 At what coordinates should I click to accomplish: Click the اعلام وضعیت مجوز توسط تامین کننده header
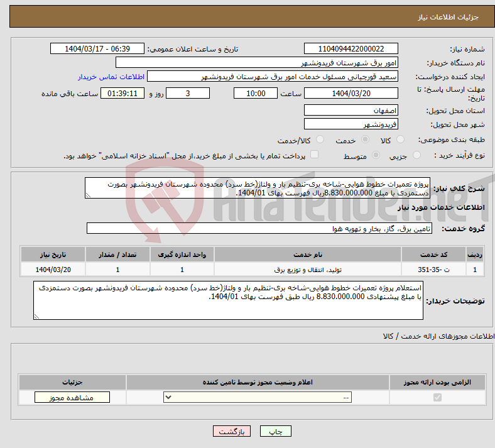[258, 382]
